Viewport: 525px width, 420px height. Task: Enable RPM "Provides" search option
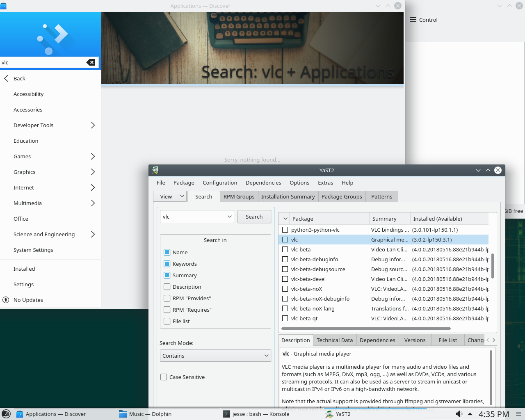(167, 298)
